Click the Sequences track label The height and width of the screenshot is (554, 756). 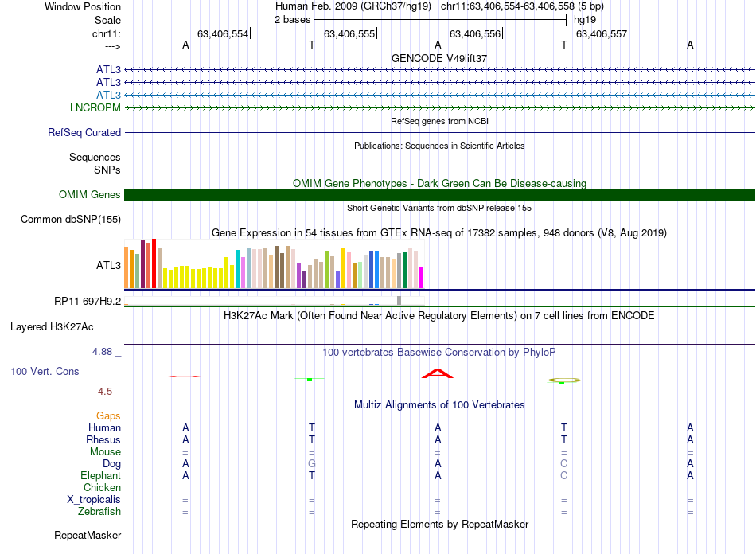[95, 157]
